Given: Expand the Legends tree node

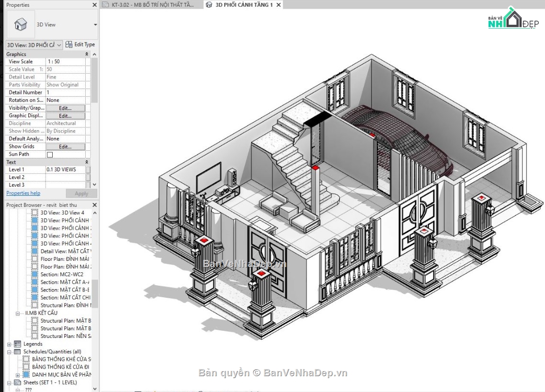Looking at the screenshot, I should (x=9, y=345).
